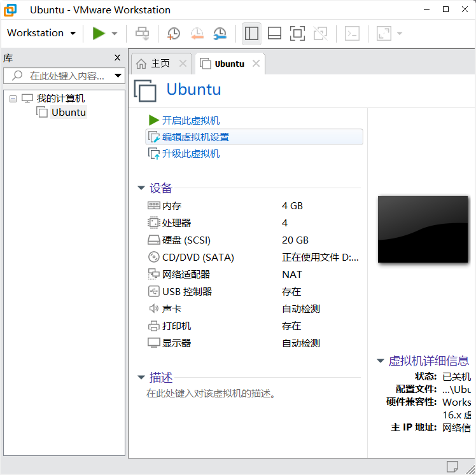This screenshot has height=475, width=476.
Task: Click the USB 控制器 icon
Action: 153,291
